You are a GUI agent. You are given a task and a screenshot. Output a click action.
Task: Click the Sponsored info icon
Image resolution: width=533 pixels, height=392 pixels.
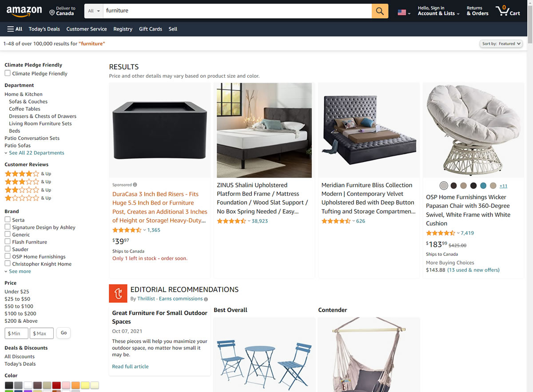[135, 185]
